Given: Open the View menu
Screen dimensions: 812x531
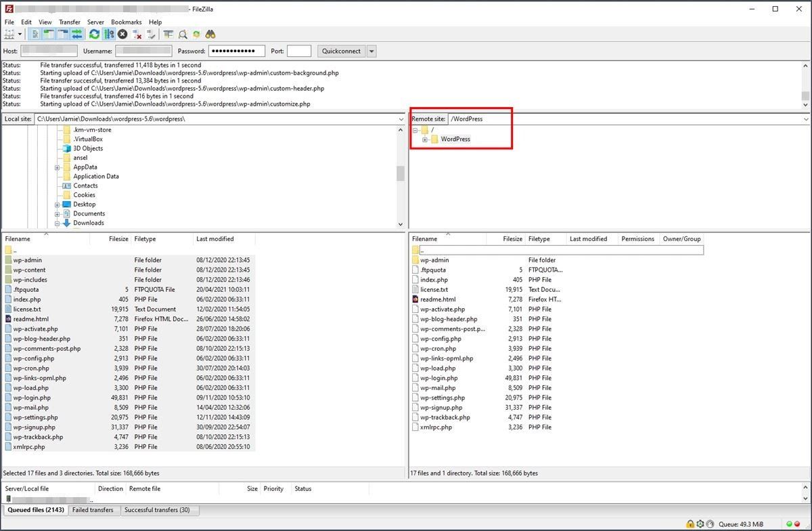Looking at the screenshot, I should tap(45, 22).
